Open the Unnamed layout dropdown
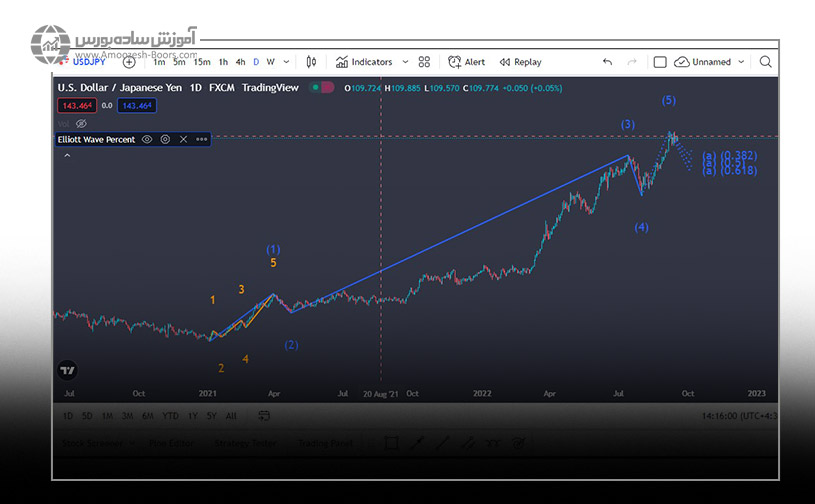This screenshot has height=504, width=815. pos(741,62)
